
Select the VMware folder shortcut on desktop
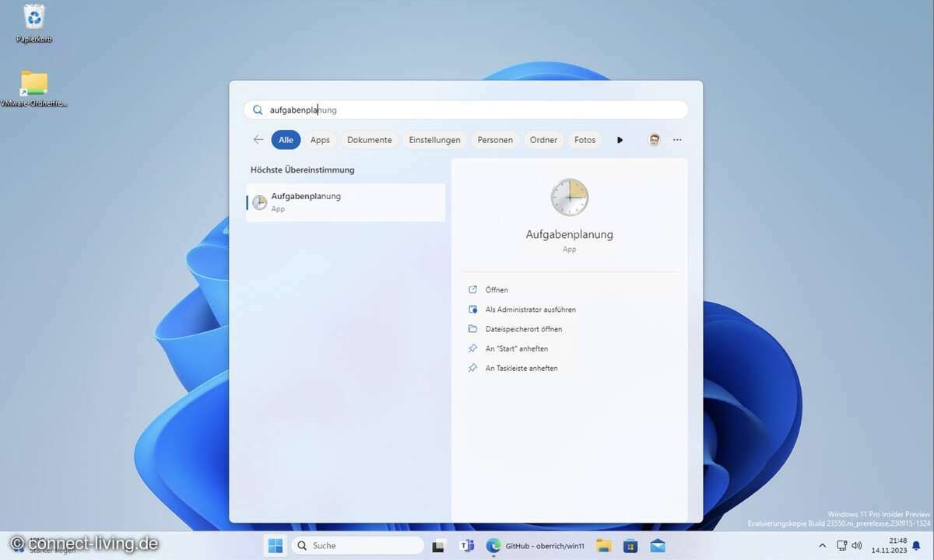(x=34, y=89)
